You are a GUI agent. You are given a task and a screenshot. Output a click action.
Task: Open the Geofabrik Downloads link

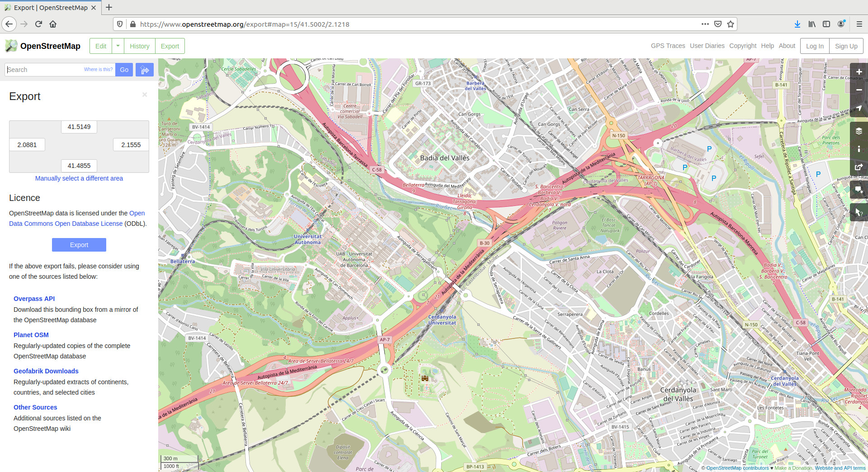tap(46, 371)
